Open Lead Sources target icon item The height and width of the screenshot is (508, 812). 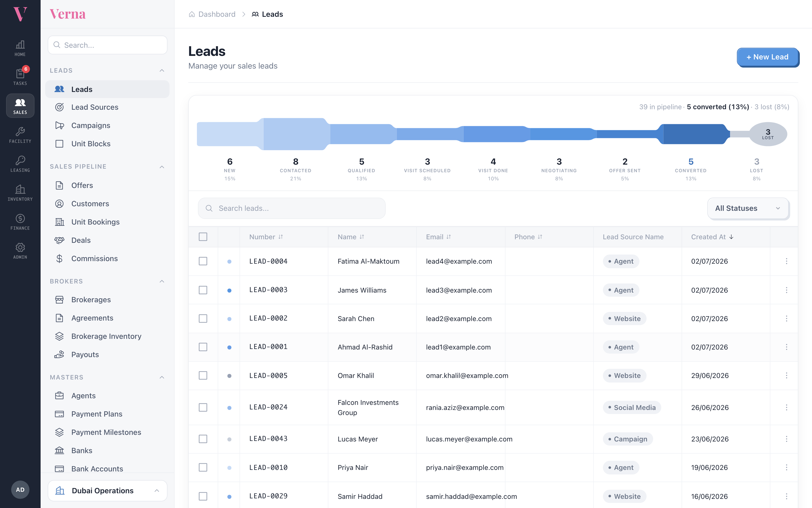(x=107, y=107)
